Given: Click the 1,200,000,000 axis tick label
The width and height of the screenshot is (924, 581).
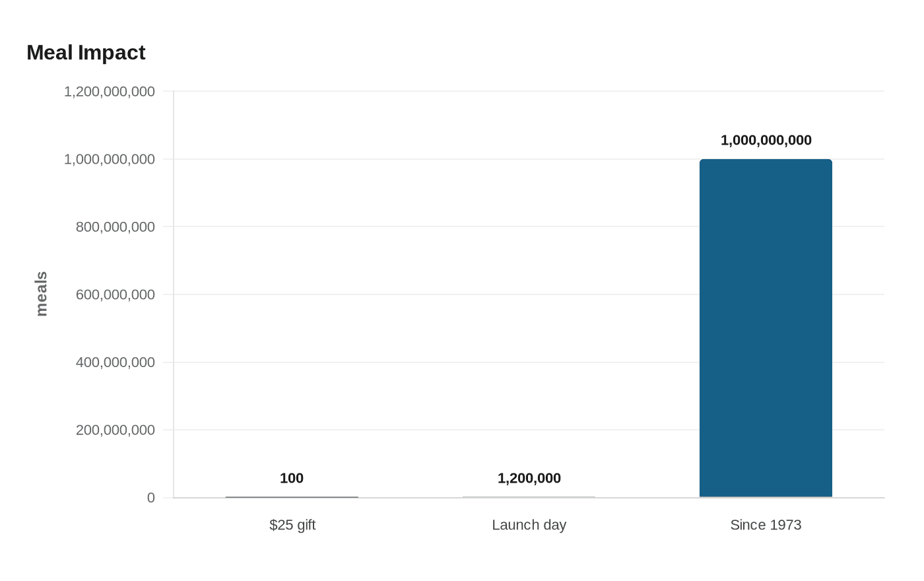Looking at the screenshot, I should tap(110, 91).
